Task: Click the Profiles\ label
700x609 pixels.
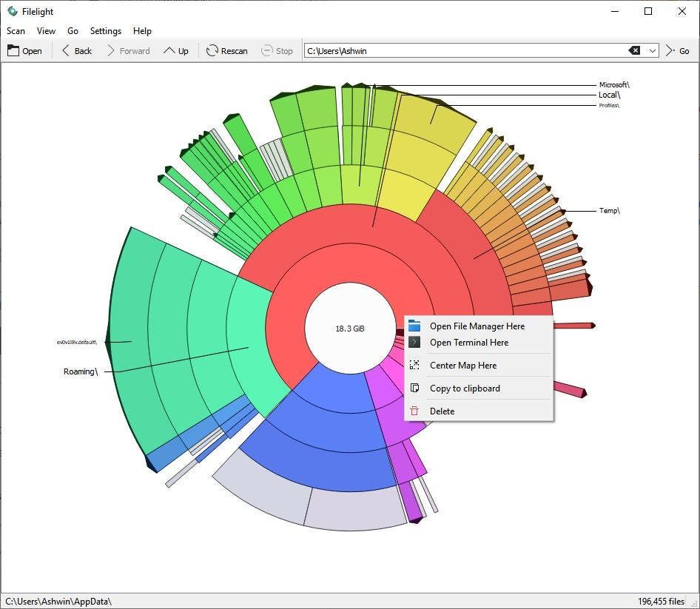Action: [x=609, y=105]
